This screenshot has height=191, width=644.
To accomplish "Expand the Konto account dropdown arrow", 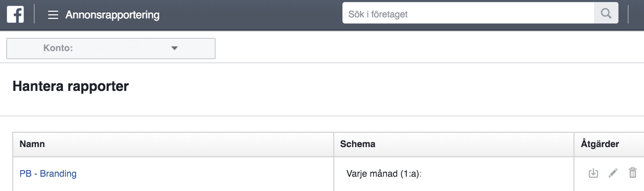I will tap(174, 49).
